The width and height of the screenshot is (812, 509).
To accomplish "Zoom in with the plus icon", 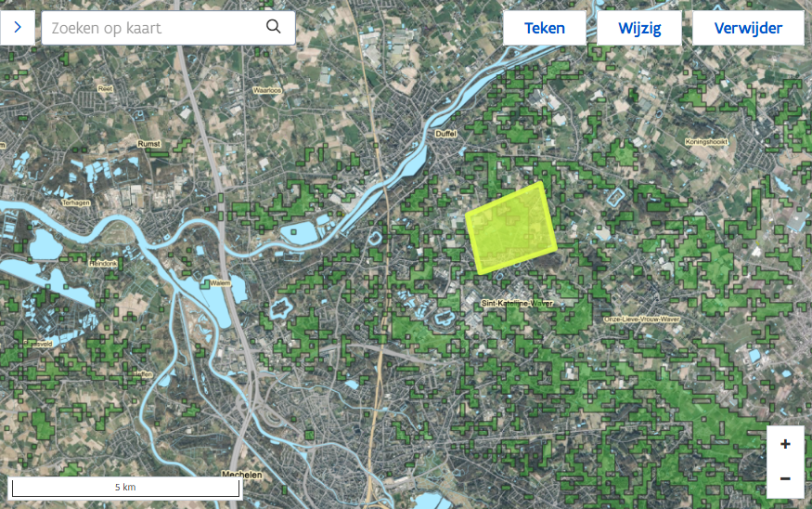I will pyautogui.click(x=785, y=444).
